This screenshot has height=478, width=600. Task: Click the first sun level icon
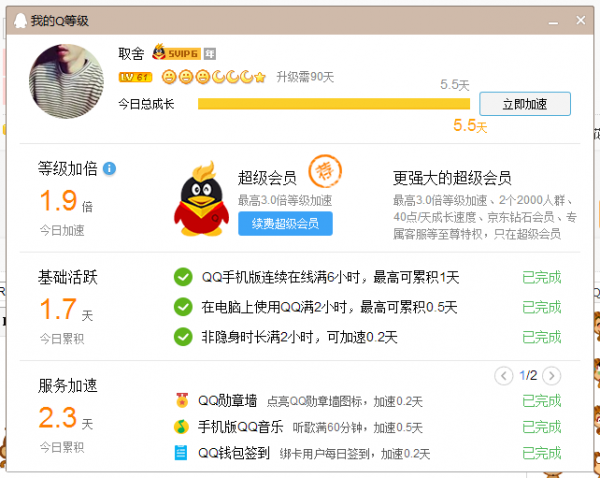pos(169,77)
